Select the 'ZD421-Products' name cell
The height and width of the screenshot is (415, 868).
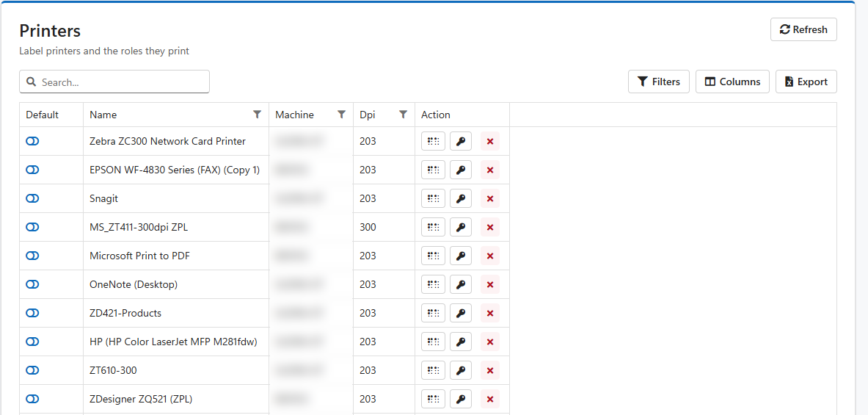pos(176,313)
